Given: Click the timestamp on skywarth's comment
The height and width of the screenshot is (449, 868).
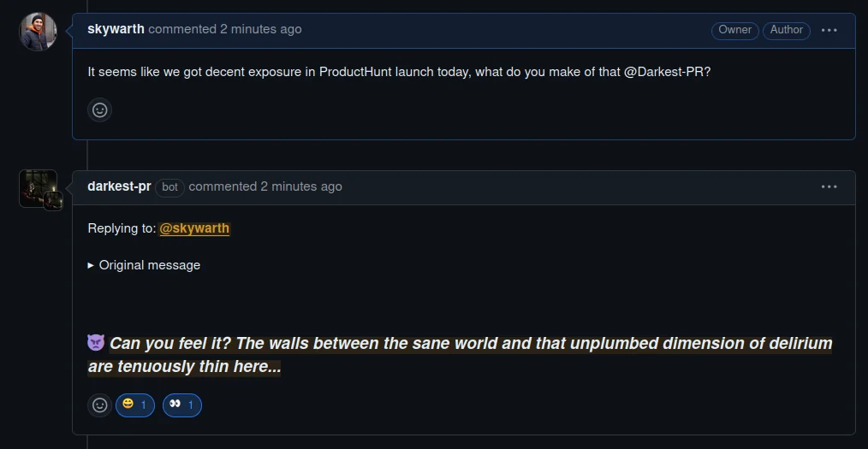Looking at the screenshot, I should [x=261, y=29].
